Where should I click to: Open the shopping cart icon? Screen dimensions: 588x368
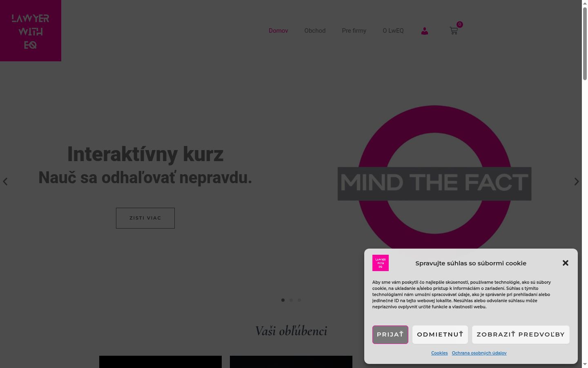pyautogui.click(x=454, y=31)
